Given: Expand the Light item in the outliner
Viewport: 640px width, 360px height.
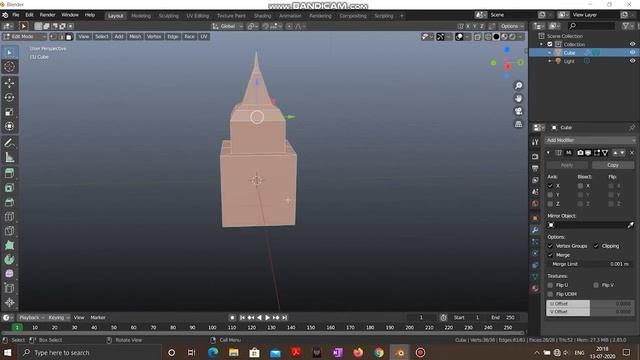Looking at the screenshot, I should pyautogui.click(x=550, y=61).
